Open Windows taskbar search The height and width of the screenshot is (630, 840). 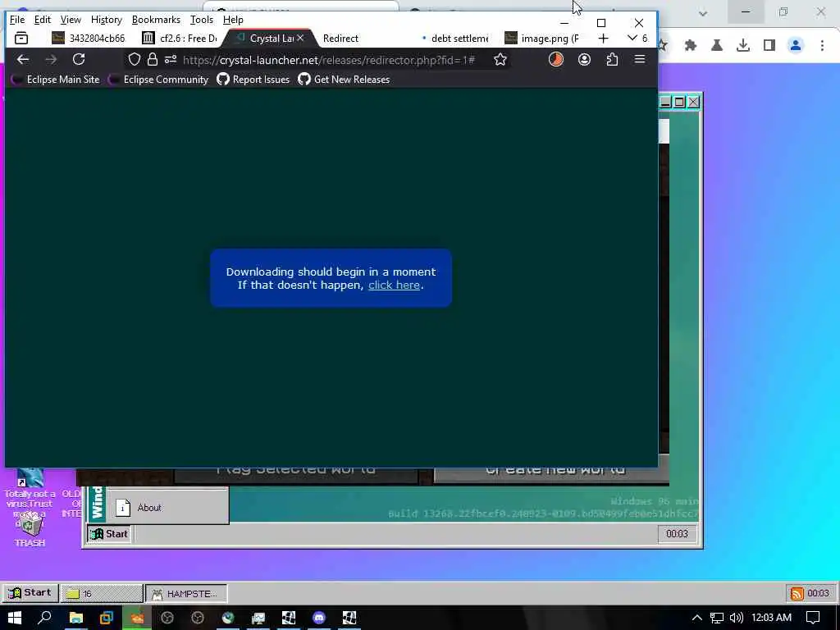pos(45,618)
